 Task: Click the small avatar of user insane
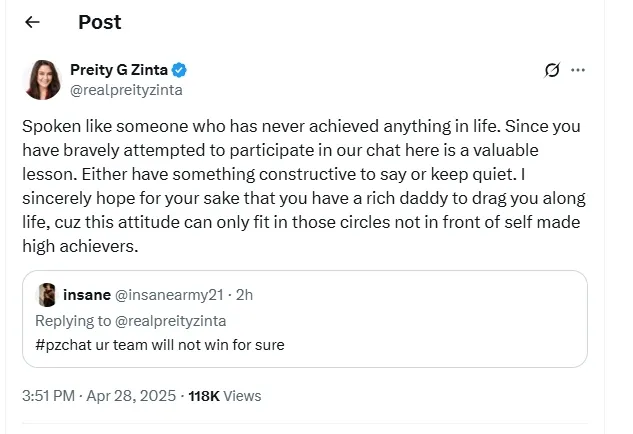coord(46,294)
